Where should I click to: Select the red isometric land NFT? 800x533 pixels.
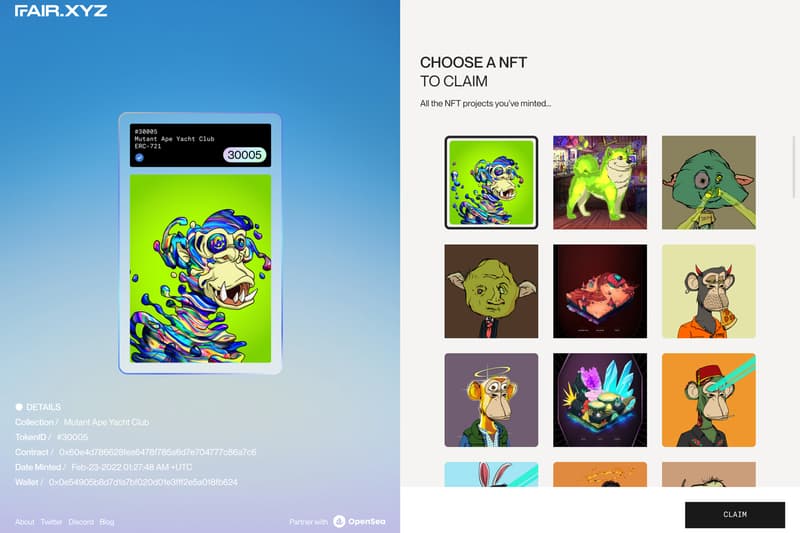[600, 291]
